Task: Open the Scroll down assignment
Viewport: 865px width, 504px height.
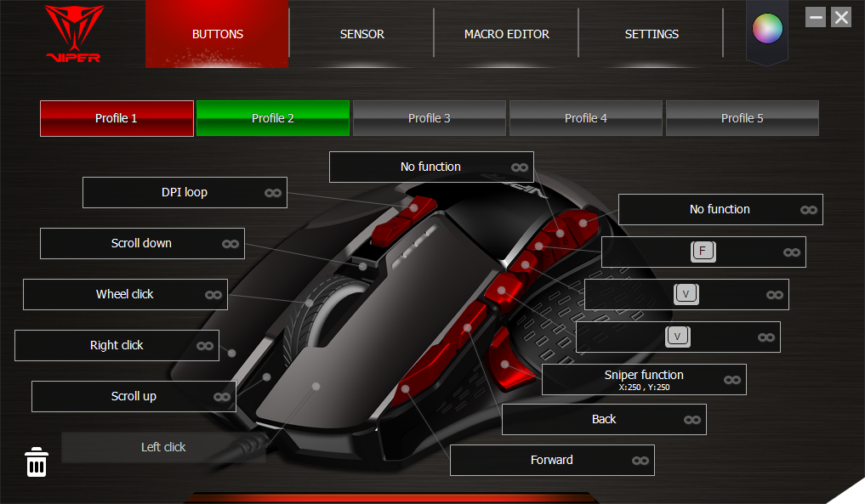Action: coord(142,243)
